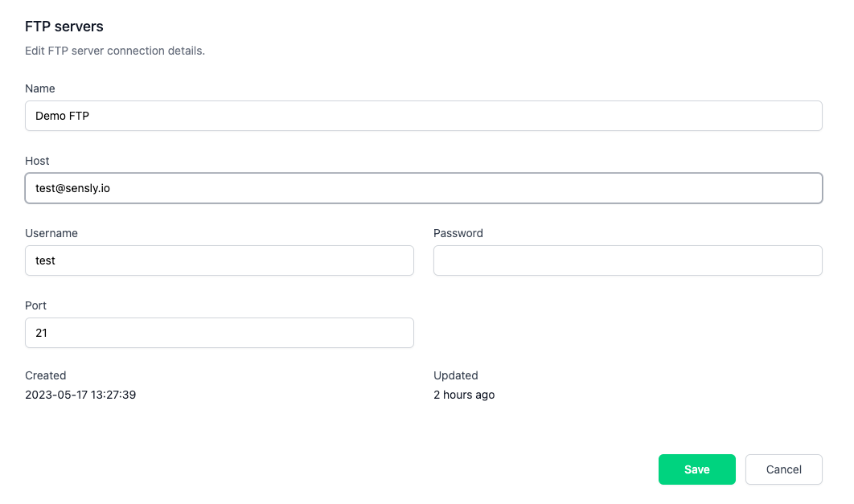Focus the Port input field
The height and width of the screenshot is (504, 854).
(x=219, y=333)
